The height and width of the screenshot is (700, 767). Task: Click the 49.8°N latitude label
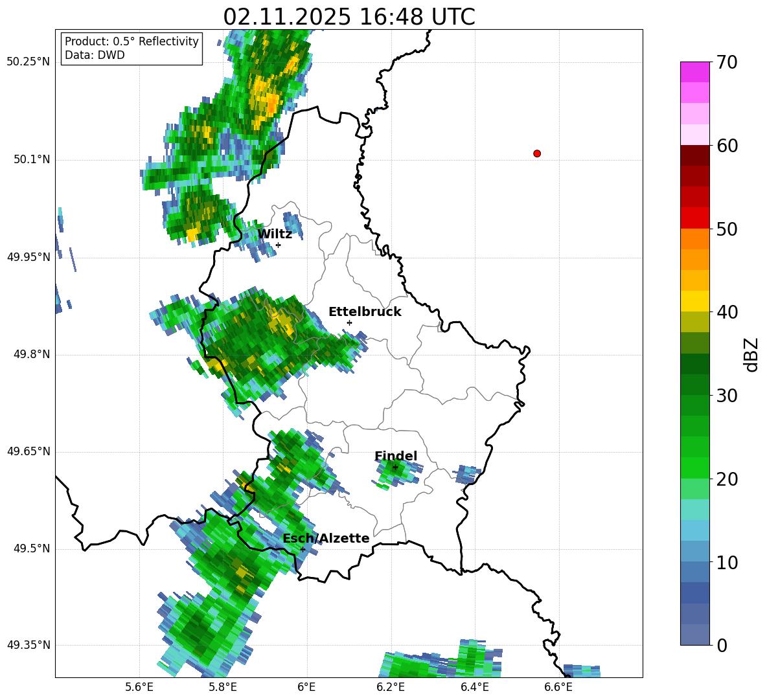click(32, 354)
